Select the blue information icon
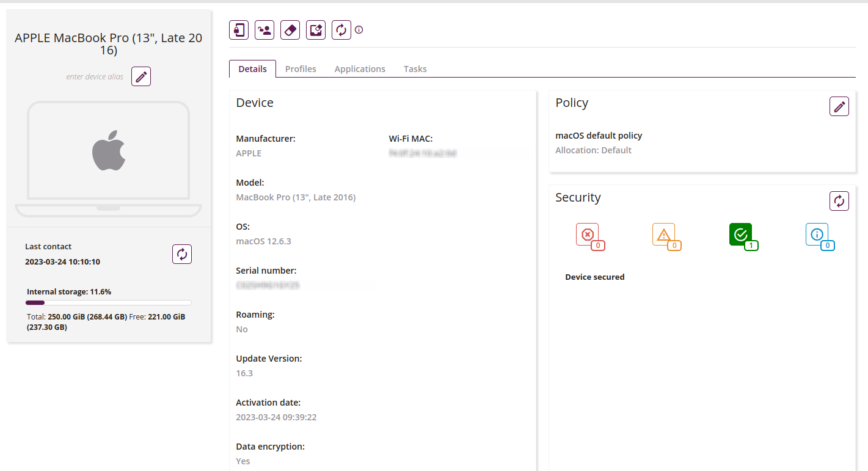Image resolution: width=868 pixels, height=471 pixels. coord(820,236)
